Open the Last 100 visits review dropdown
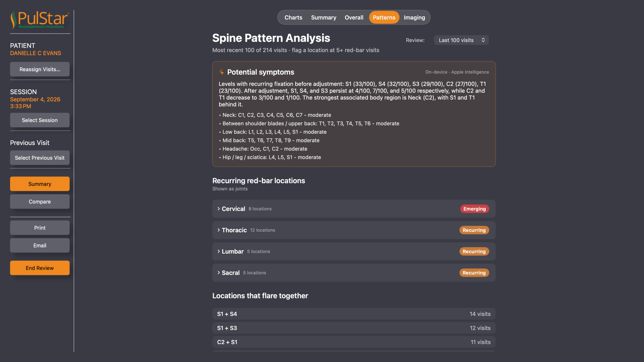 [461, 40]
